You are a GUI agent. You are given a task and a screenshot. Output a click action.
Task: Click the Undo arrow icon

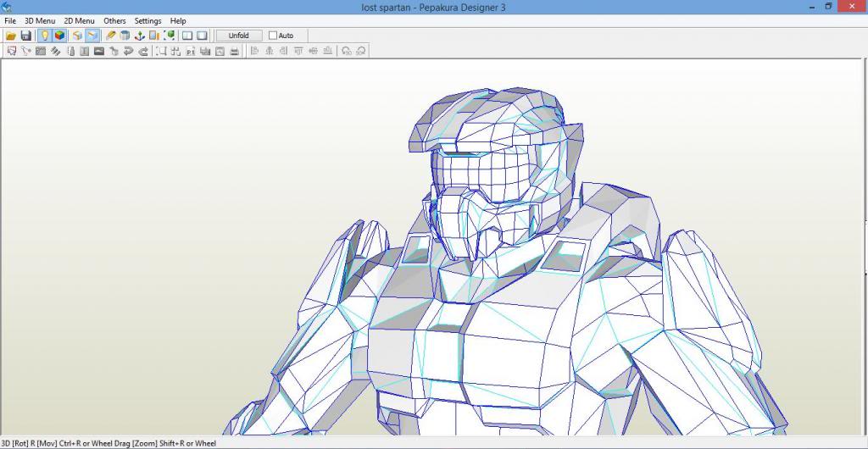click(129, 51)
